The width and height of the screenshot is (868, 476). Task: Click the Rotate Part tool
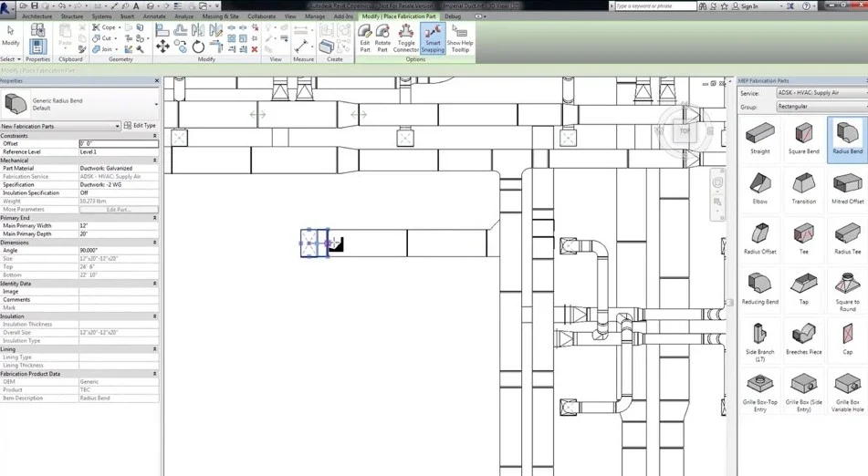click(x=382, y=37)
